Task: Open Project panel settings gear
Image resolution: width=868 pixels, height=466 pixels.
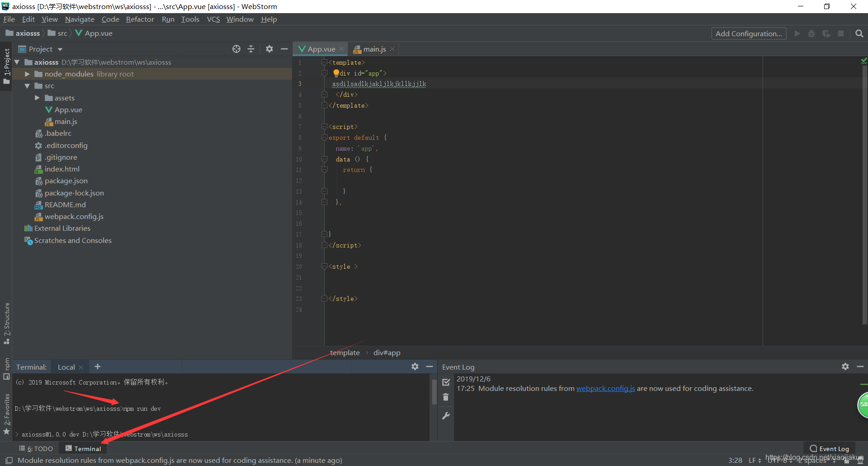Action: point(269,49)
